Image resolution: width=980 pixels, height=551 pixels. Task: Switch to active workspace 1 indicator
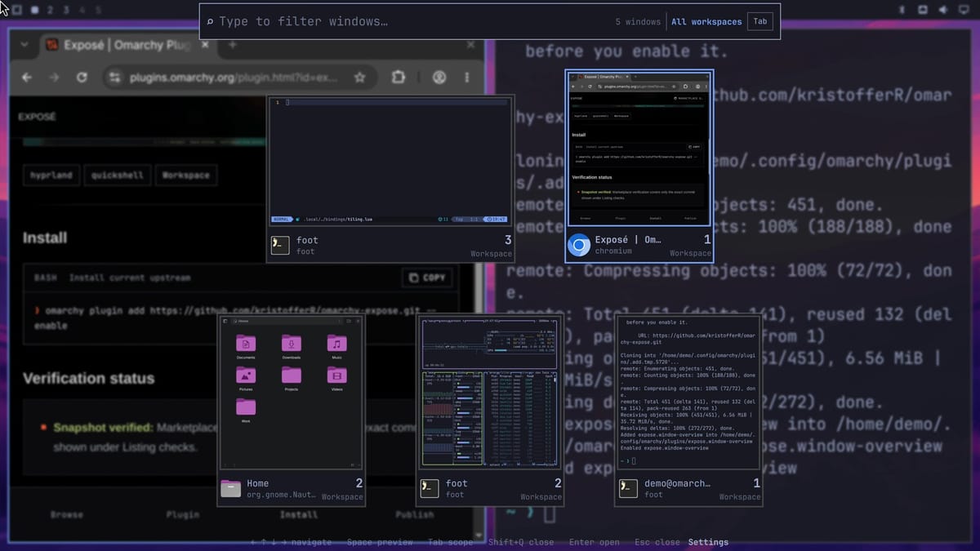click(35, 10)
